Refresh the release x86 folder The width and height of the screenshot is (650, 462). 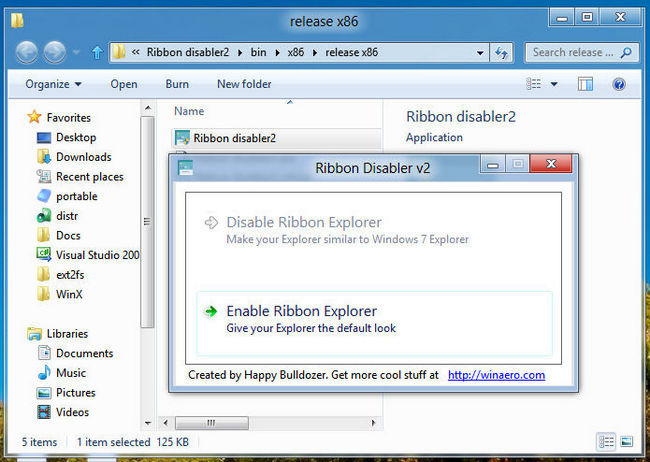click(x=501, y=53)
